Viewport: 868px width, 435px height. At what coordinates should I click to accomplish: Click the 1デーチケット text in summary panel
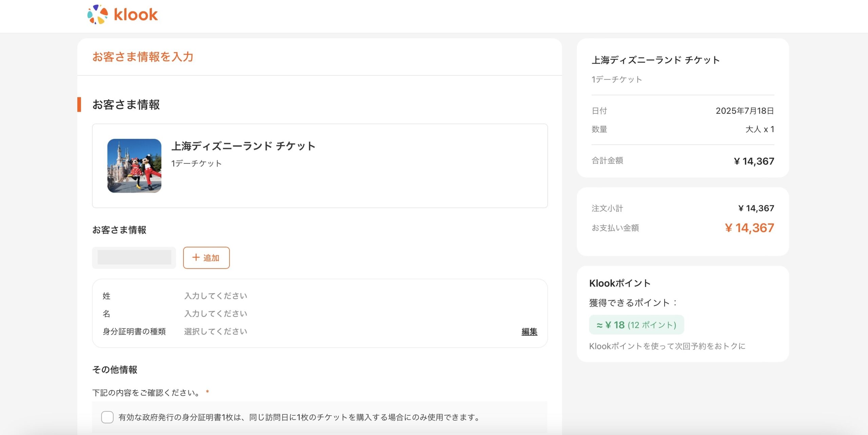pyautogui.click(x=617, y=79)
